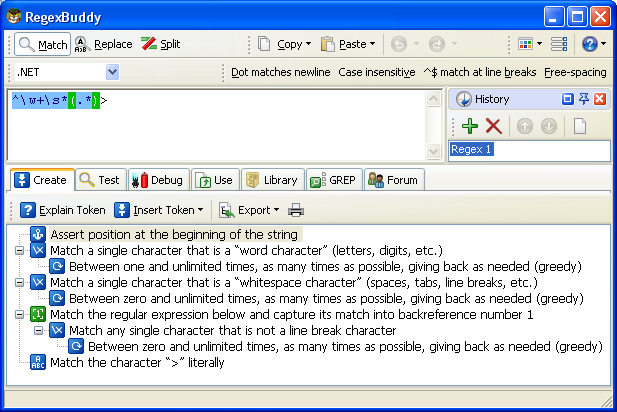The height and width of the screenshot is (412, 617).
Task: Open the Debug tab
Action: (x=159, y=180)
